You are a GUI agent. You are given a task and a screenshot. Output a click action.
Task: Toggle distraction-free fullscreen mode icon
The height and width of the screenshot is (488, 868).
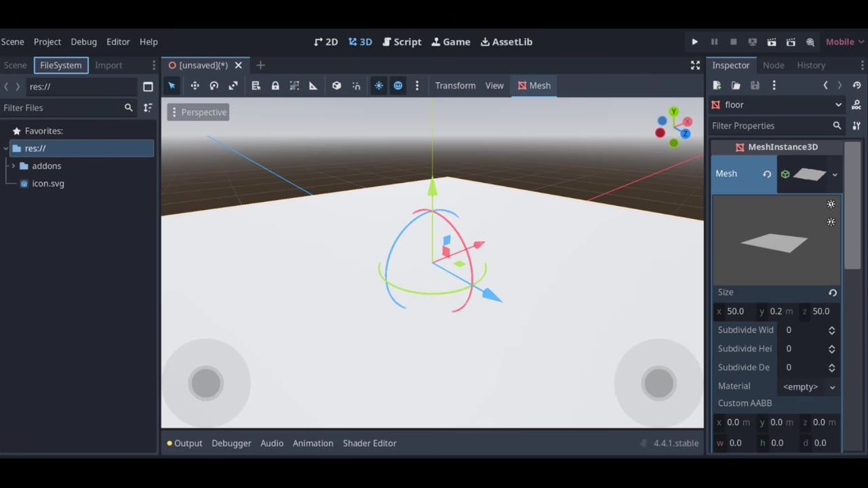click(x=695, y=65)
